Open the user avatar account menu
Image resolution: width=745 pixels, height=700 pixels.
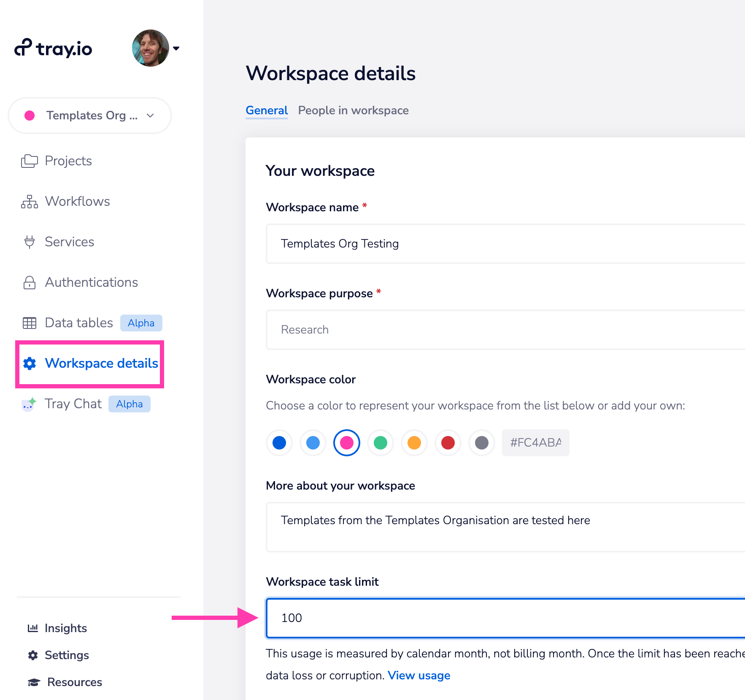pos(155,48)
